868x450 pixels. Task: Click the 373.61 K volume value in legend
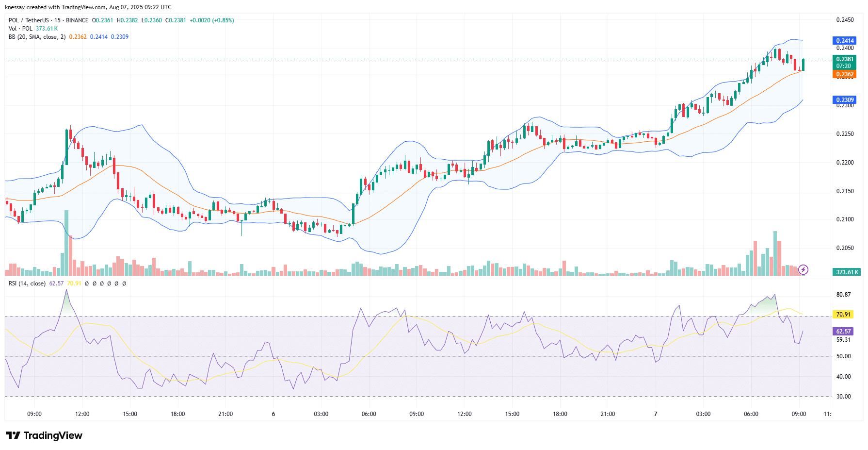(47, 29)
